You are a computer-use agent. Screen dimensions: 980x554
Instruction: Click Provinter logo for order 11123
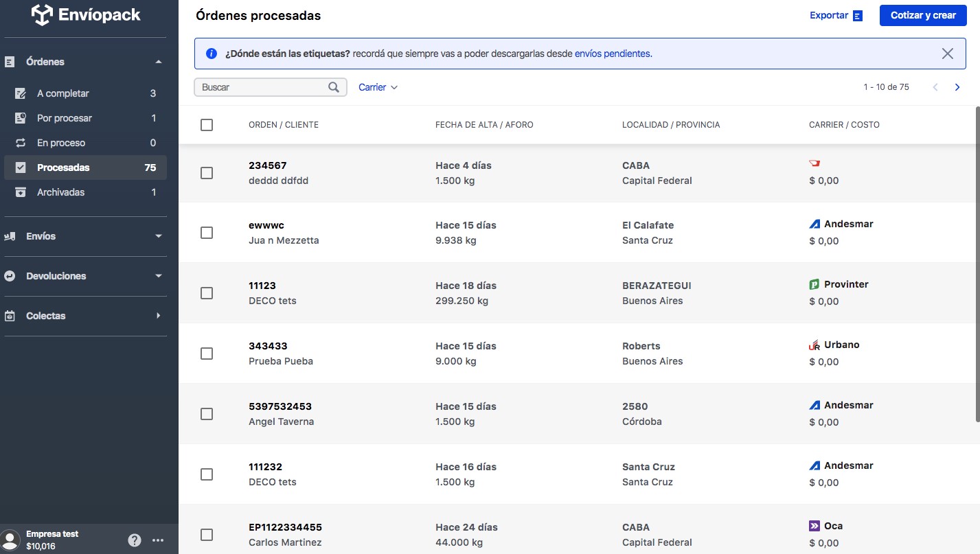coord(815,284)
